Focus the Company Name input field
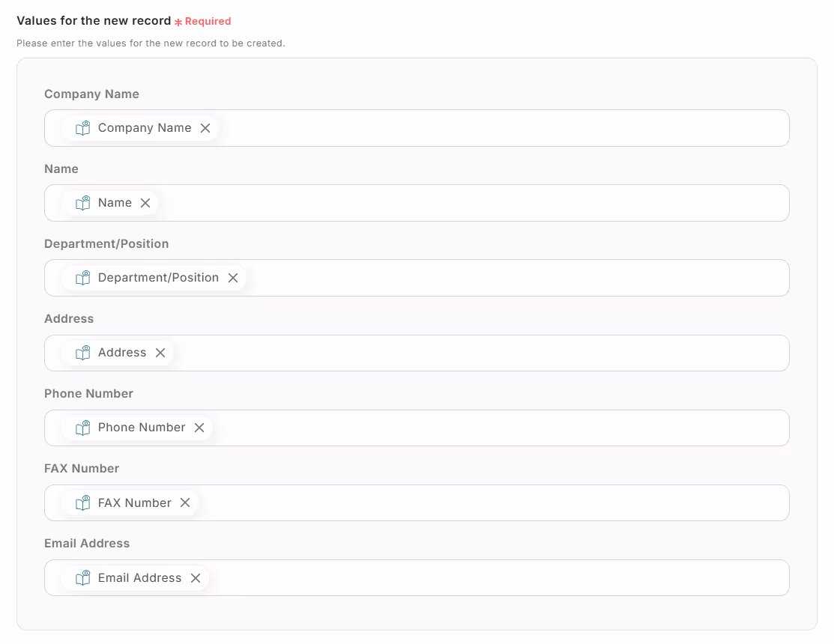 click(x=417, y=128)
